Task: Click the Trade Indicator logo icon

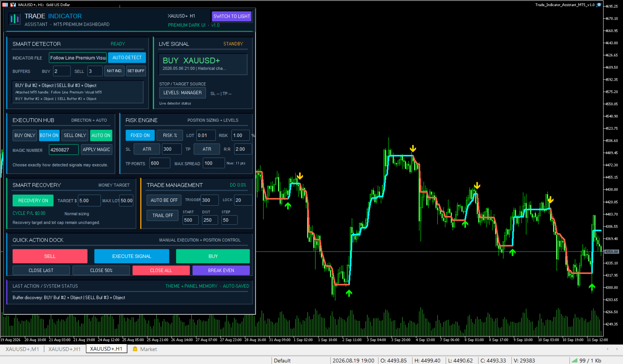Action: [15, 19]
